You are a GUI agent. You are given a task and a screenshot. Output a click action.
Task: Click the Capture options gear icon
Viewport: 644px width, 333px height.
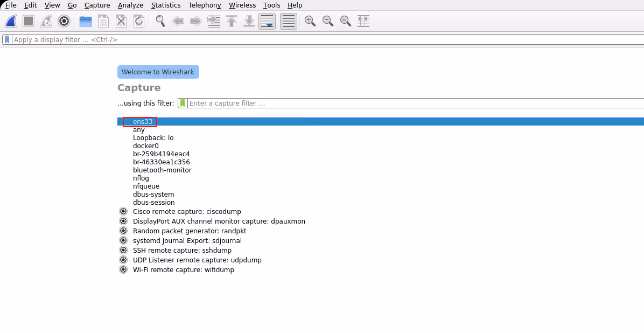(x=64, y=21)
